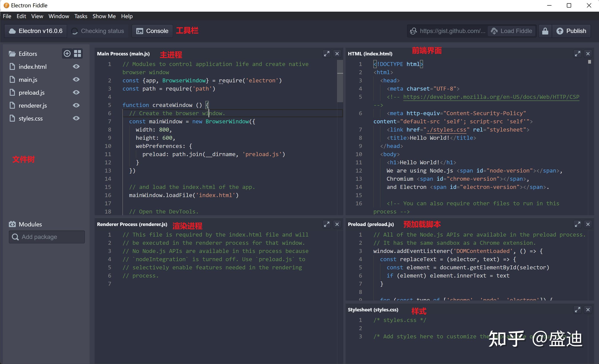Image resolution: width=599 pixels, height=364 pixels.
Task: Maximize the HTML (index.html) editor panel
Action: (x=578, y=54)
